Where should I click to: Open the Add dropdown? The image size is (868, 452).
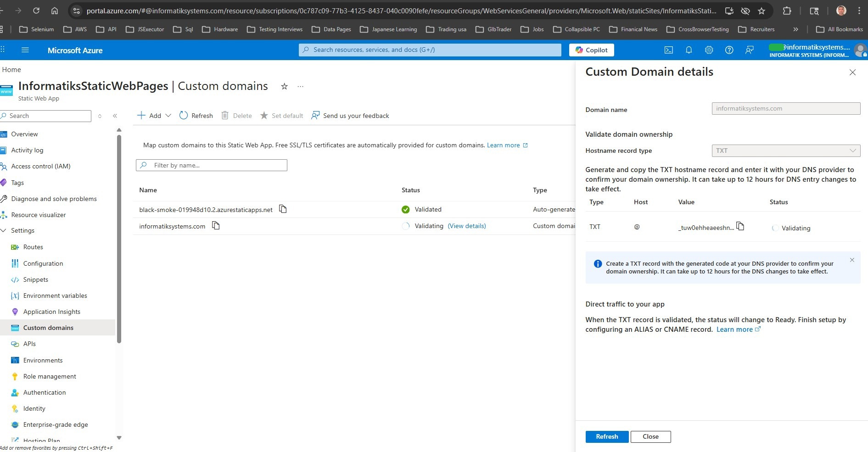pos(154,116)
